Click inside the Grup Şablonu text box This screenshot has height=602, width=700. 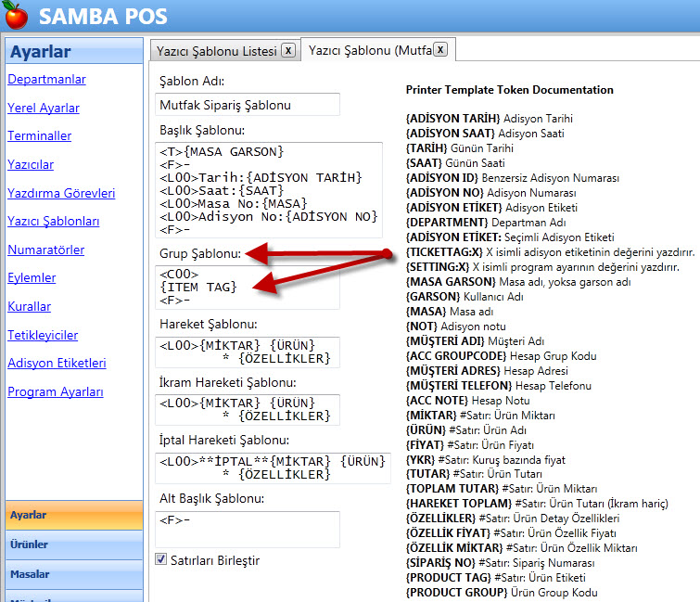click(248, 287)
